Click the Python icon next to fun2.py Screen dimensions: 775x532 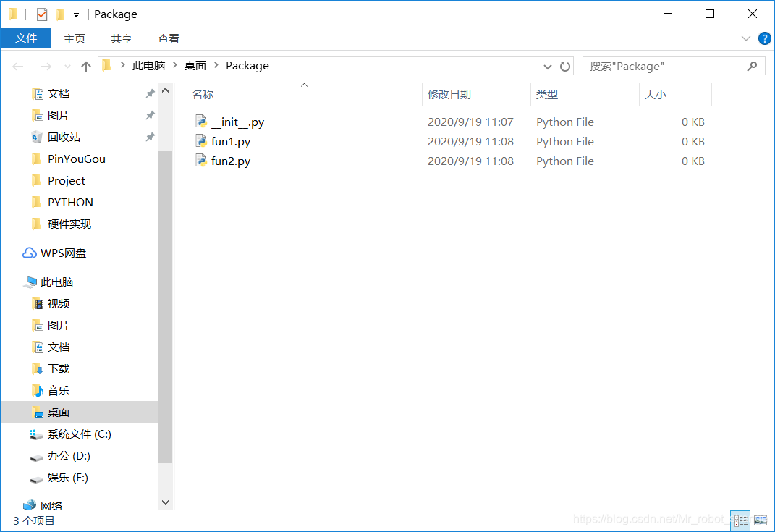pos(200,161)
